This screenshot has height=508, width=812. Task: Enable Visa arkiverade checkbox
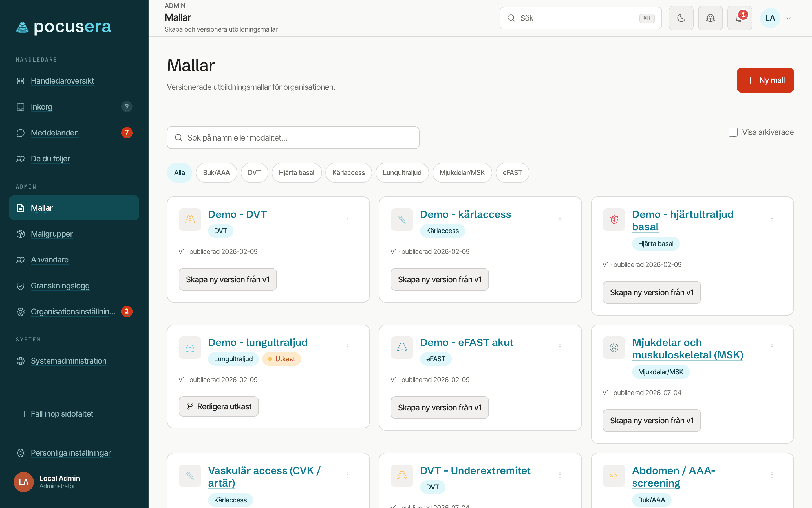733,132
